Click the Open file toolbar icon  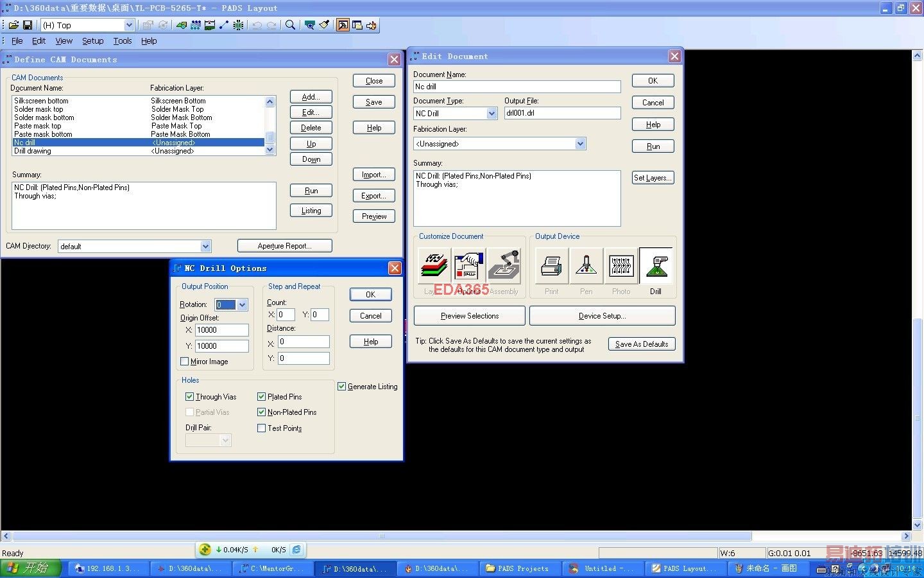pyautogui.click(x=13, y=25)
